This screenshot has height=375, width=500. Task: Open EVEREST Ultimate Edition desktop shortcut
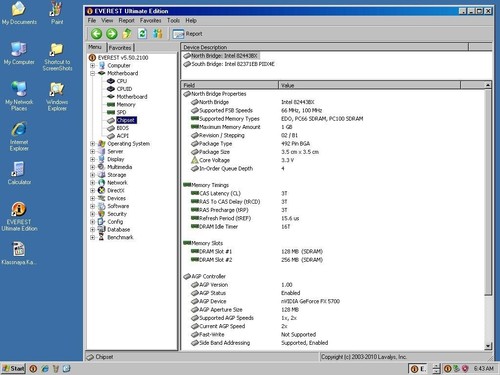click(19, 217)
